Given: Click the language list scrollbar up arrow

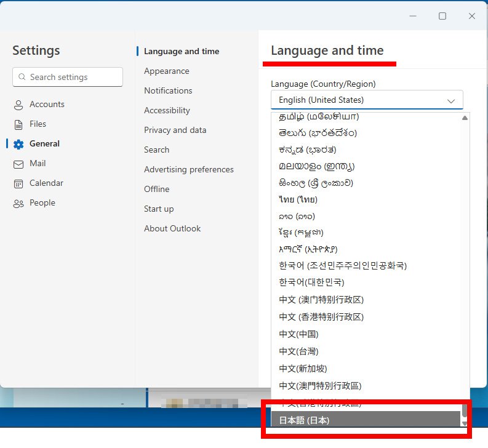Looking at the screenshot, I should tap(465, 118).
